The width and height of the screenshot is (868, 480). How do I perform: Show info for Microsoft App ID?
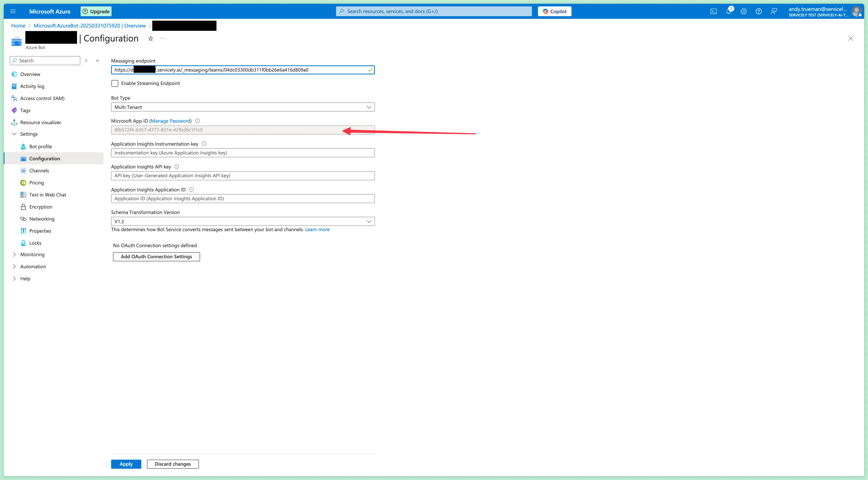tap(198, 121)
